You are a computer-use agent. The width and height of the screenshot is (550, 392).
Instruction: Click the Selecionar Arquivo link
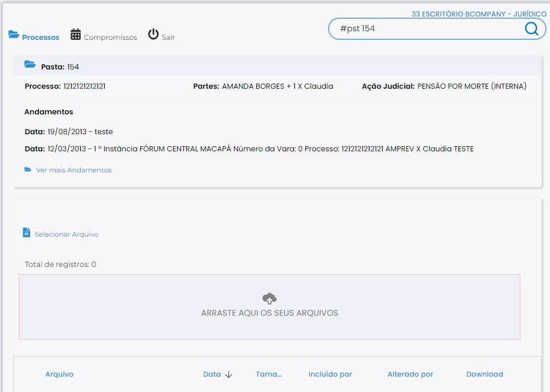(x=66, y=234)
